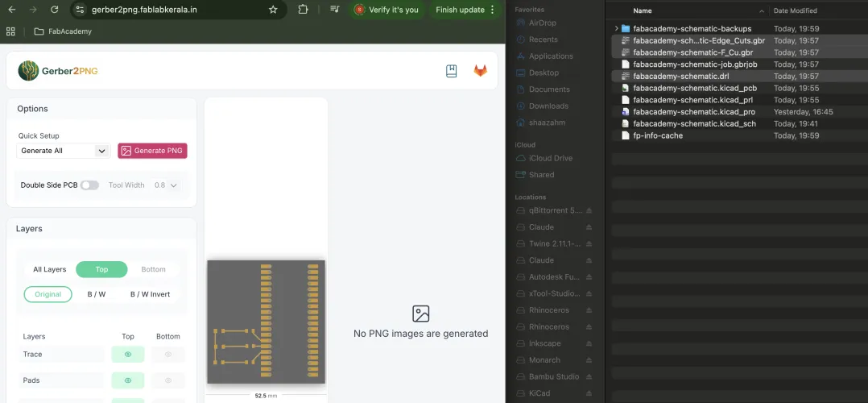Click the Gerber2PNG logo
Image resolution: width=868 pixels, height=403 pixels.
[x=58, y=71]
